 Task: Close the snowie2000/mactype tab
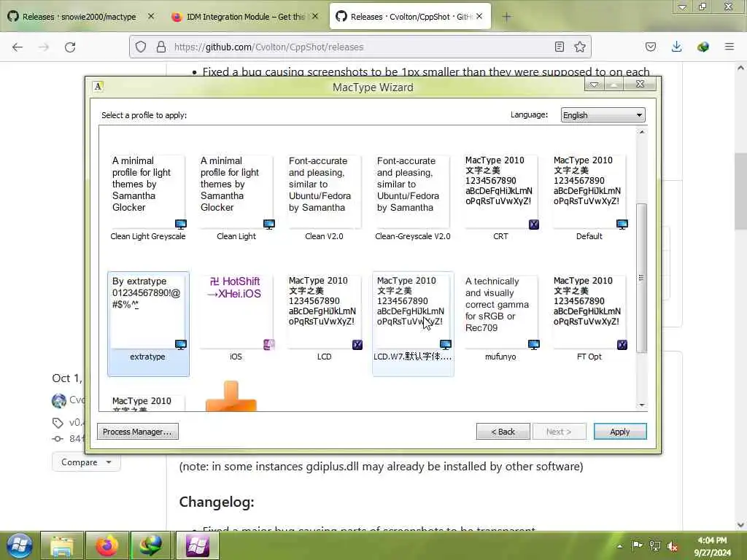pos(150,17)
